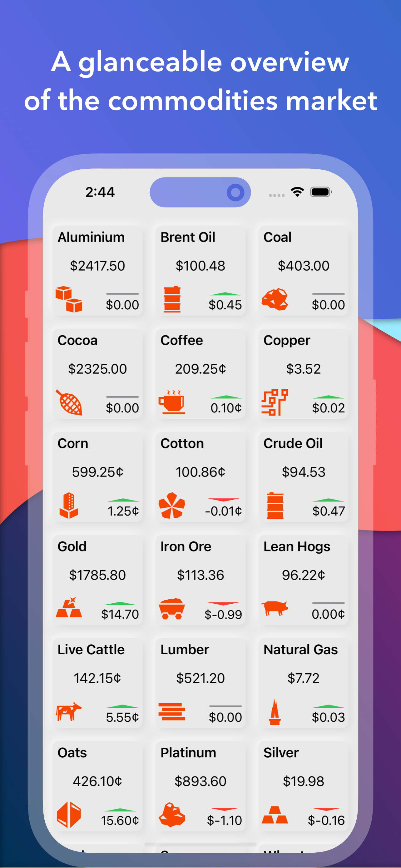
Task: Select the Platinum $893.60 price
Action: [200, 781]
